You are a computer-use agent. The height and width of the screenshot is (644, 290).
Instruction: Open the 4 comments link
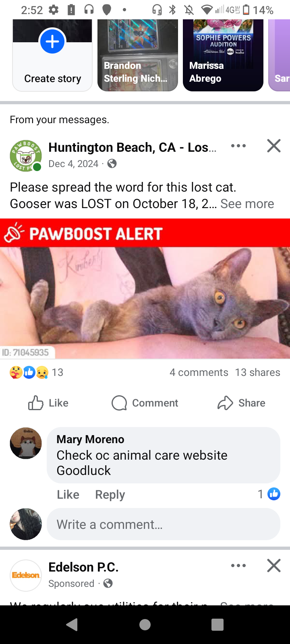[199, 372]
